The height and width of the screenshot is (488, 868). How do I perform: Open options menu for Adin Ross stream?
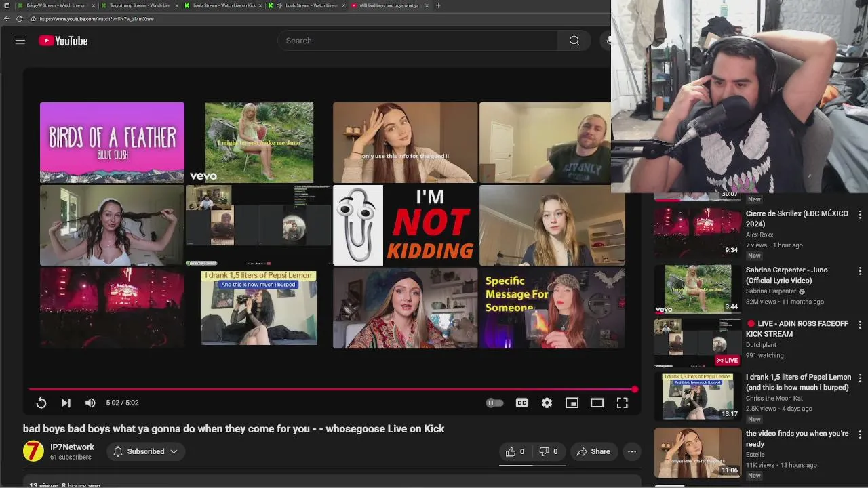pyautogui.click(x=860, y=325)
